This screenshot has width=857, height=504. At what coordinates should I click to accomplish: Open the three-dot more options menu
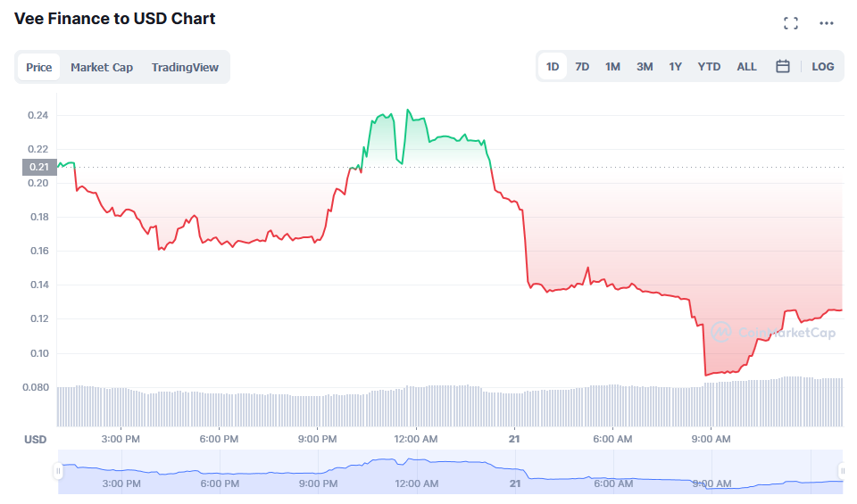click(x=825, y=23)
